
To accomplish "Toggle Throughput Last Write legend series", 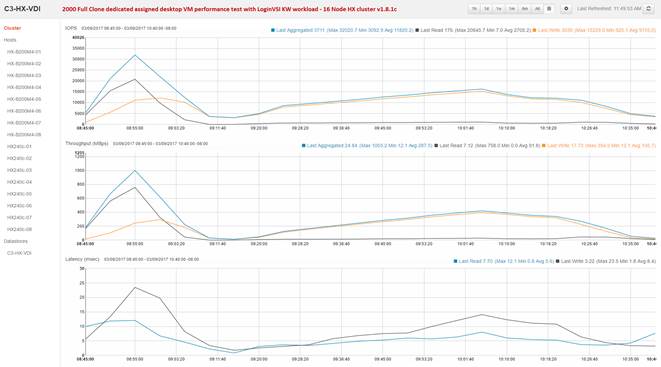I will tap(599, 145).
